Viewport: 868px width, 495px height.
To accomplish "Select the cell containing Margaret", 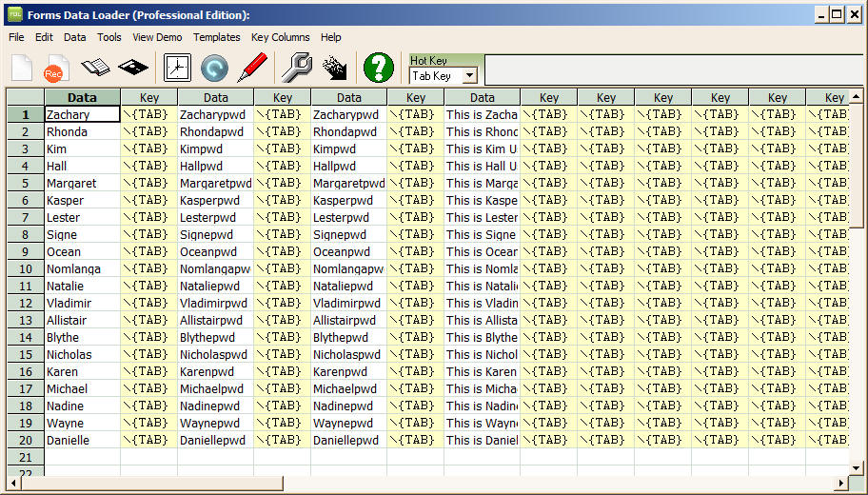I will 82,184.
